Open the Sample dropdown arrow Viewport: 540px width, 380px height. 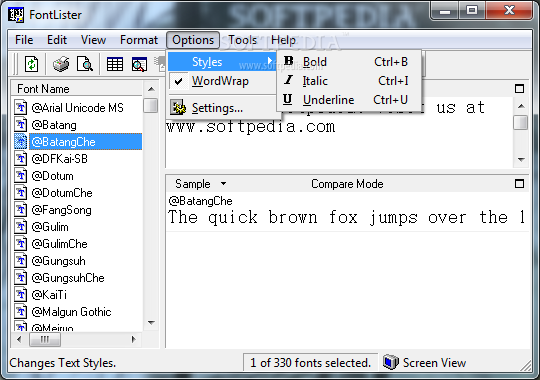[x=224, y=183]
